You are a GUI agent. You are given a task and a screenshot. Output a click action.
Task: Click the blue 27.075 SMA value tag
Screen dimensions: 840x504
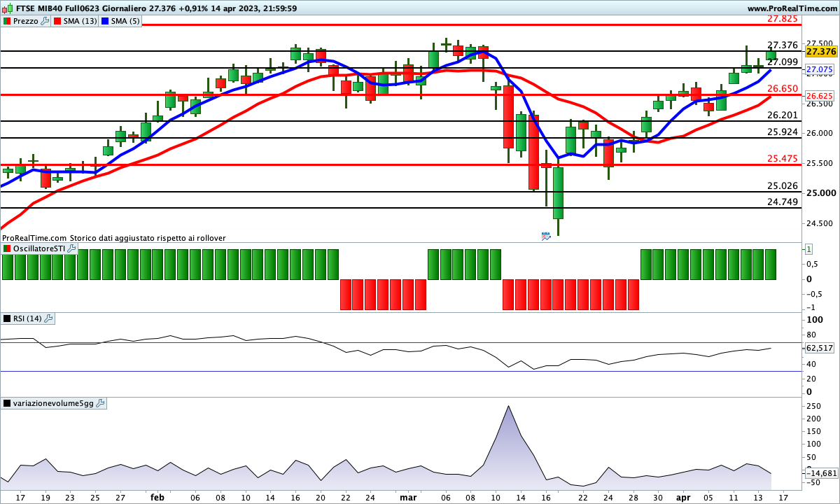pyautogui.click(x=820, y=70)
